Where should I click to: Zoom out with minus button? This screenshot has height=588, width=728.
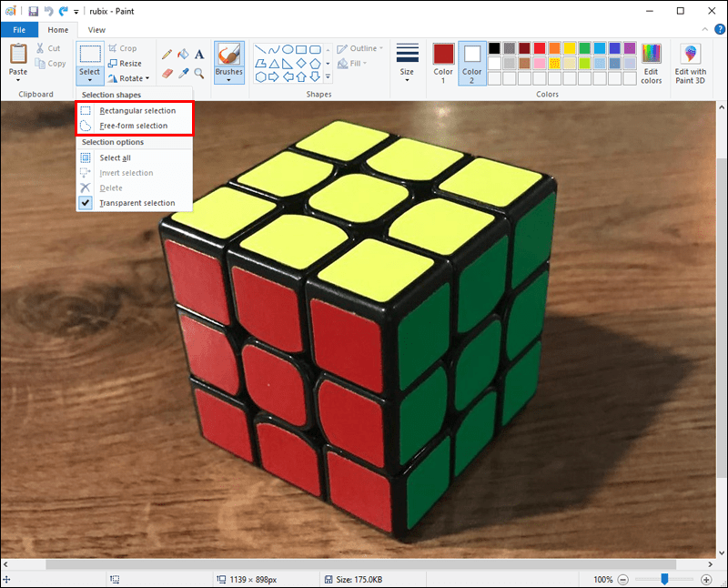point(623,580)
